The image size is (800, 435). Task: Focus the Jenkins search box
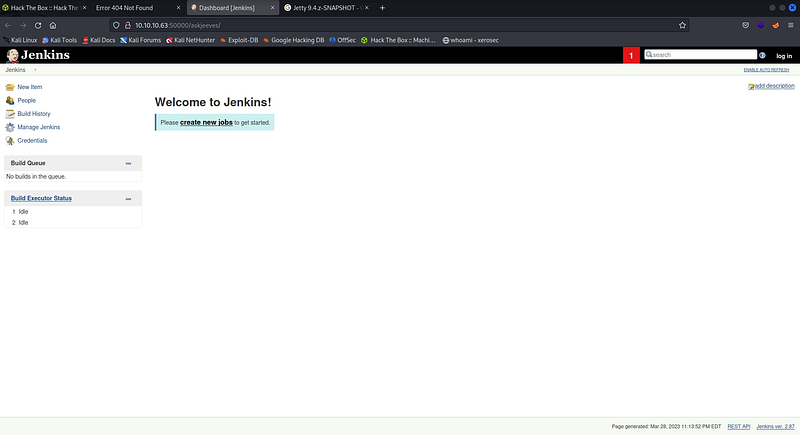click(701, 55)
